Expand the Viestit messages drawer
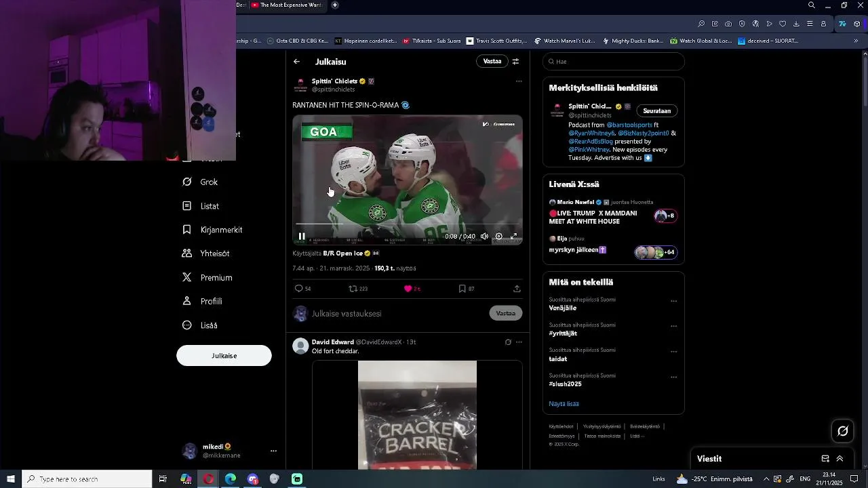 point(840,459)
